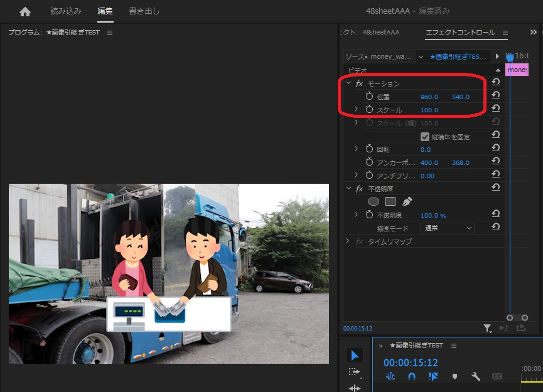The image size is (543, 392).
Task: Edit the 回転 value 0.0
Action: (425, 149)
